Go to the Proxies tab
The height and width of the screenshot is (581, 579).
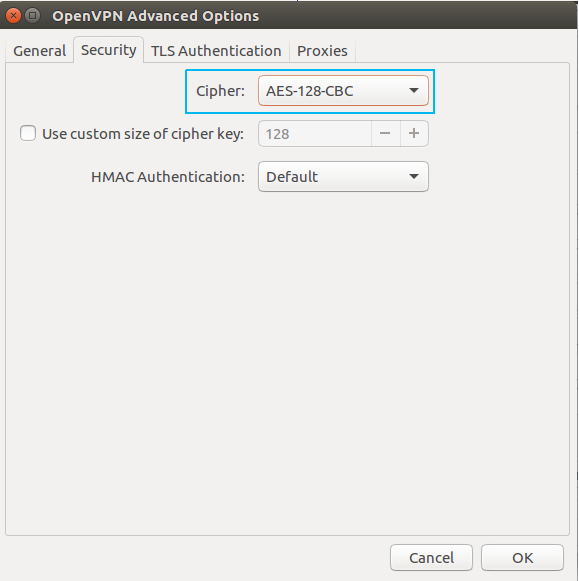click(322, 51)
